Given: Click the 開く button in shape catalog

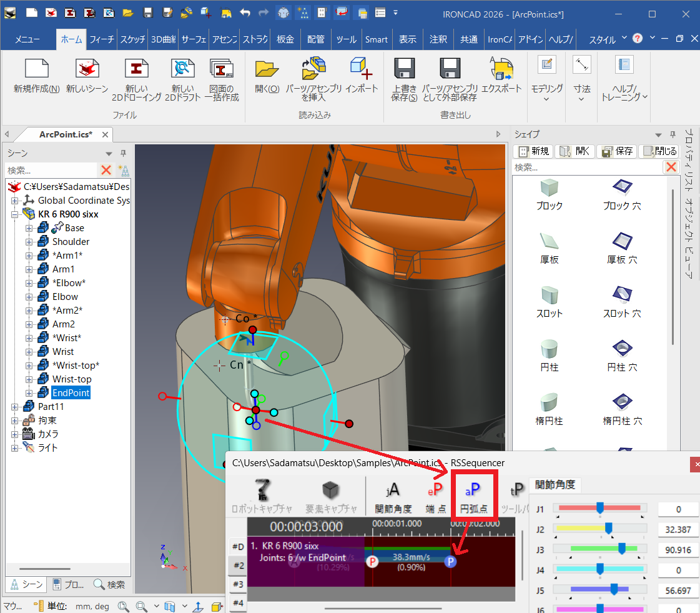Looking at the screenshot, I should (575, 151).
